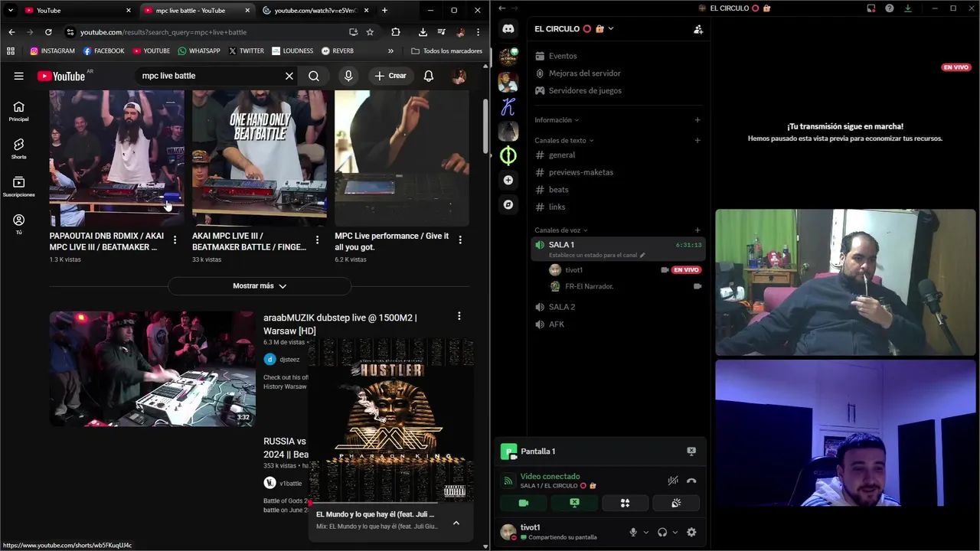The width and height of the screenshot is (980, 551).
Task: Open INSTAGRAM bookmark
Action: pyautogui.click(x=52, y=51)
